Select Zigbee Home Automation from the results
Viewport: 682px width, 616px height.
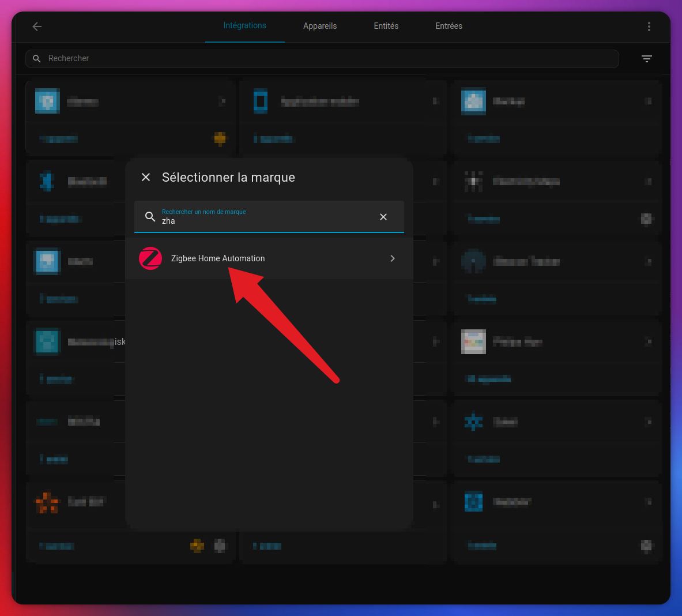point(218,258)
